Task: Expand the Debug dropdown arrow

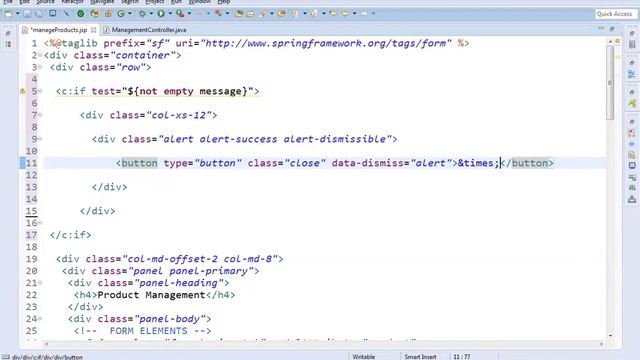Action: pyautogui.click(x=151, y=14)
